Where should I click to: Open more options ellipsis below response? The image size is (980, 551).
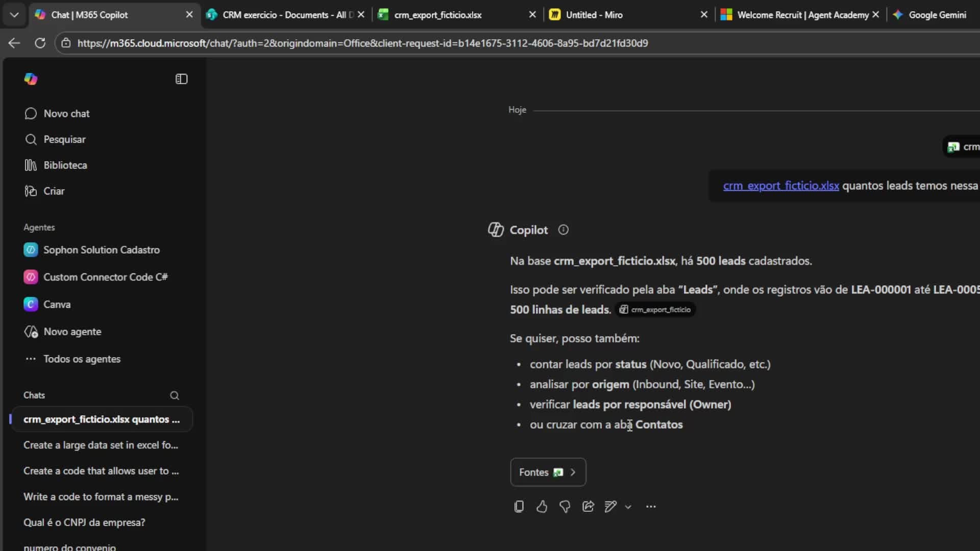651,507
